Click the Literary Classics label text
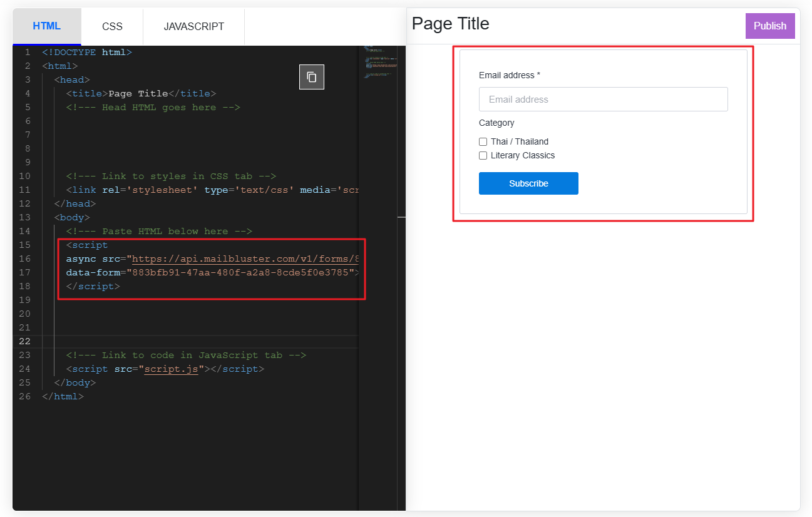This screenshot has width=812, height=517. (523, 156)
